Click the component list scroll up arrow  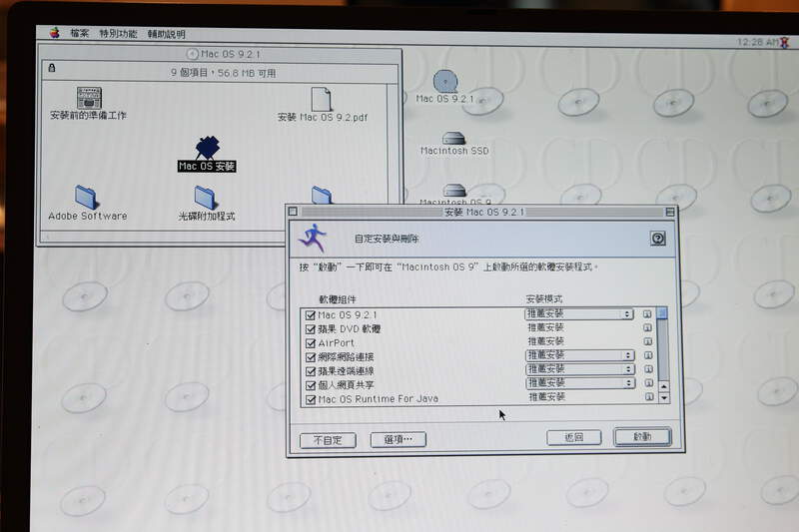tap(663, 387)
